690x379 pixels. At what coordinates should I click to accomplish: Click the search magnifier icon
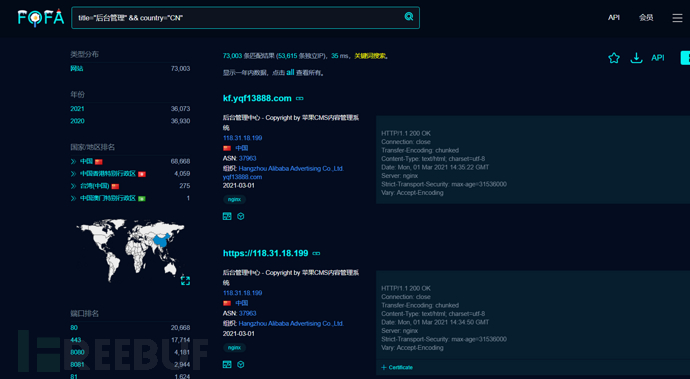409,17
